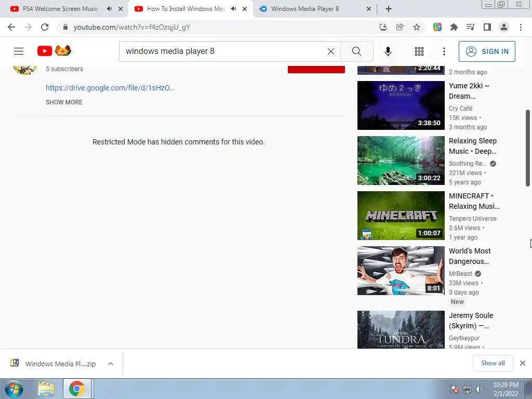Open Action Center flag icon
The image size is (532, 399).
pos(455,389)
